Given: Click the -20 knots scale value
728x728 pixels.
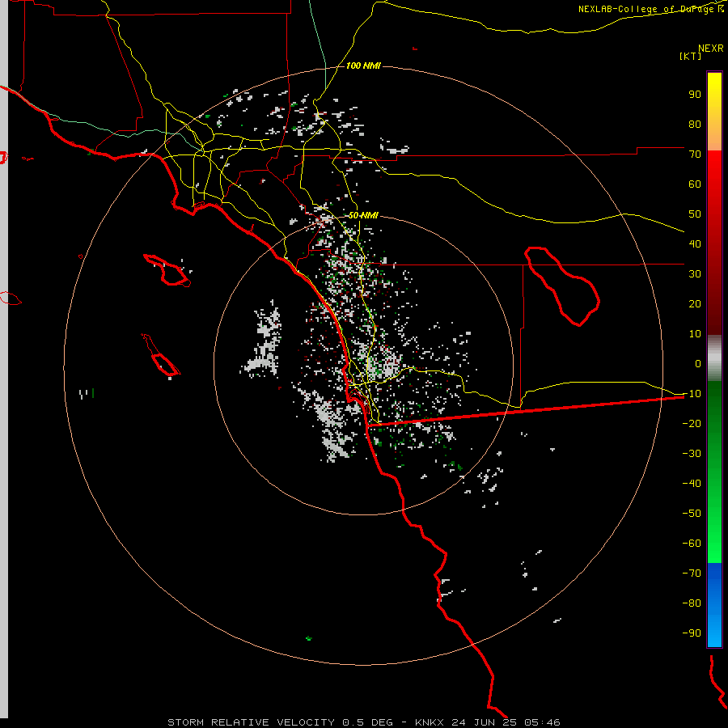Looking at the screenshot, I should click(692, 424).
